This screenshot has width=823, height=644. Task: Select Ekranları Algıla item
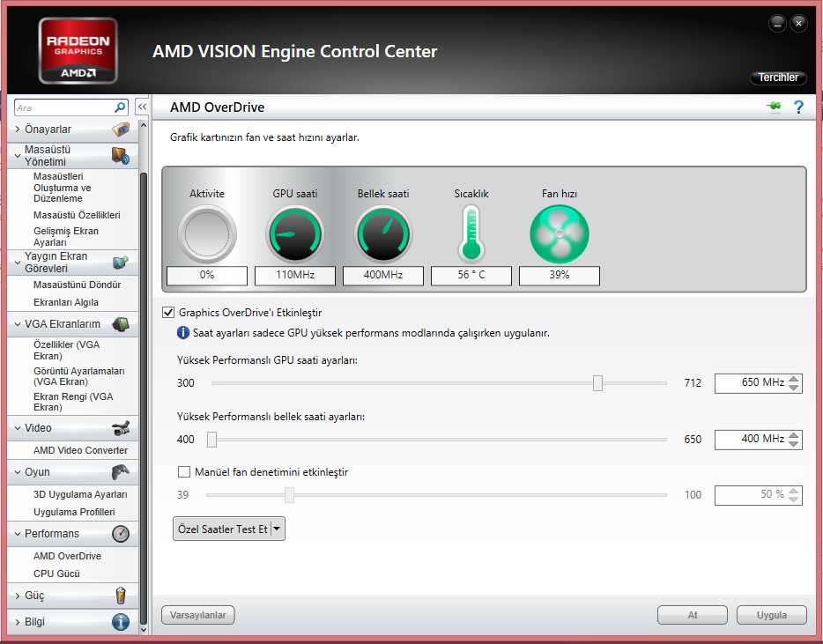(65, 302)
